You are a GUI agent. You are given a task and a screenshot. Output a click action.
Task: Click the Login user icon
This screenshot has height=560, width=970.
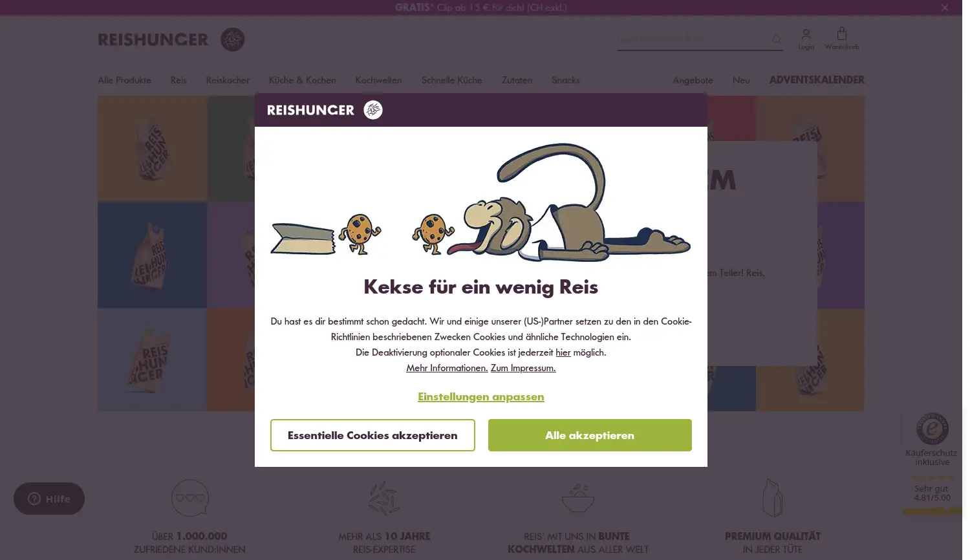click(x=806, y=34)
